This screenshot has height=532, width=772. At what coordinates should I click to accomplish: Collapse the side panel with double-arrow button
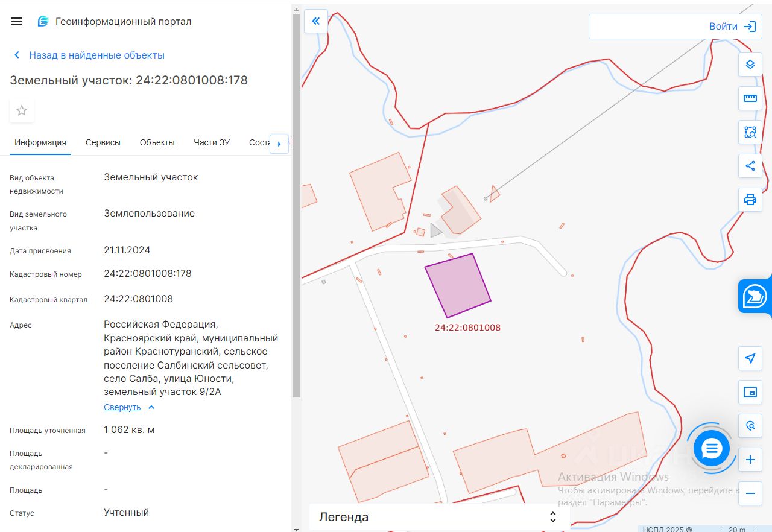coord(316,21)
